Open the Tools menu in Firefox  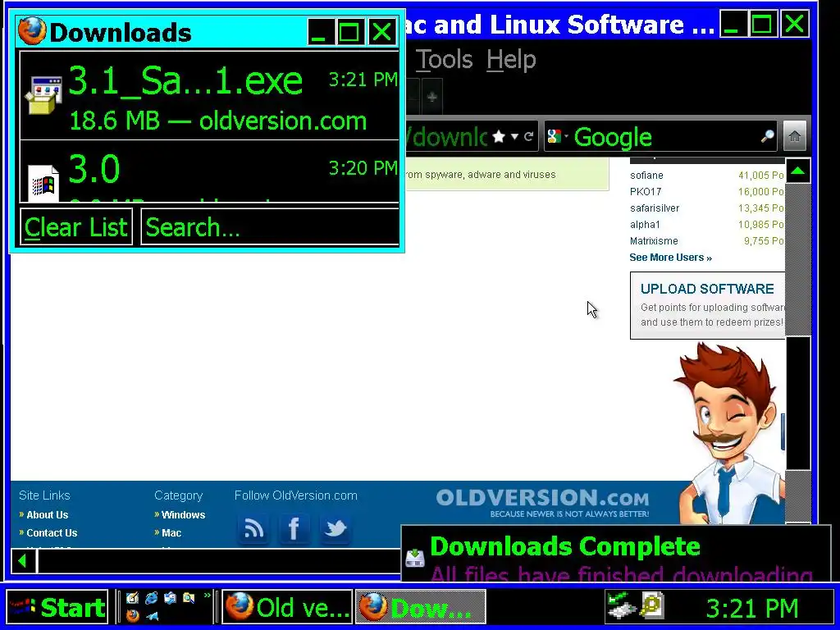pyautogui.click(x=444, y=59)
